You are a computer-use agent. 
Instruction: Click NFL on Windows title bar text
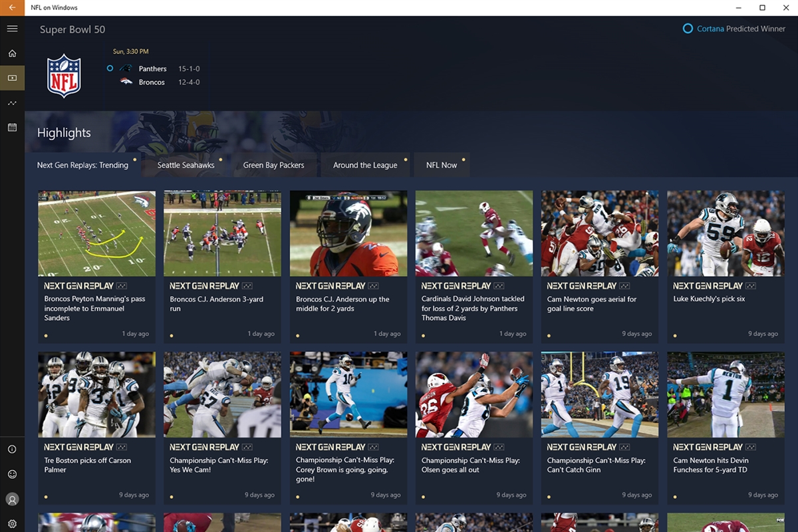54,8
